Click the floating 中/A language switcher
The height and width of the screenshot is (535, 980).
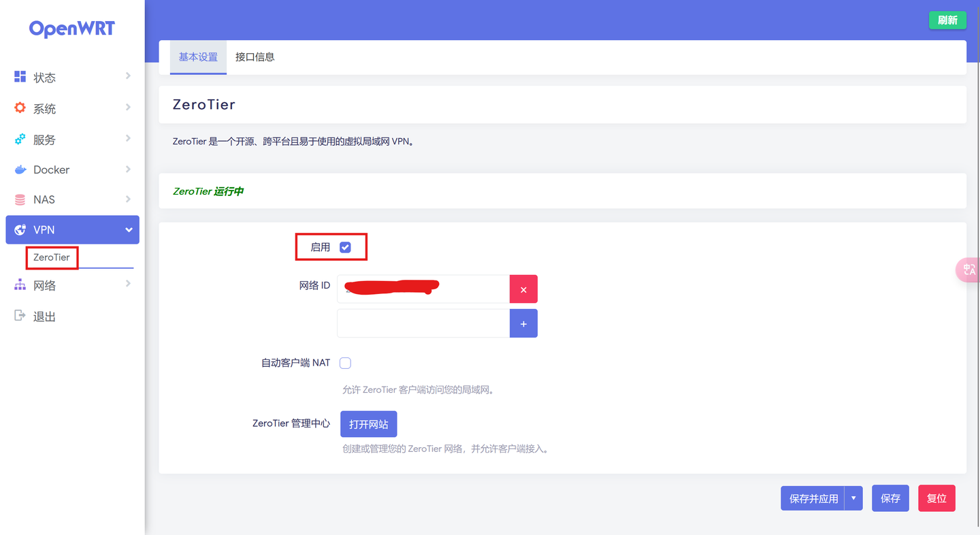[969, 270]
